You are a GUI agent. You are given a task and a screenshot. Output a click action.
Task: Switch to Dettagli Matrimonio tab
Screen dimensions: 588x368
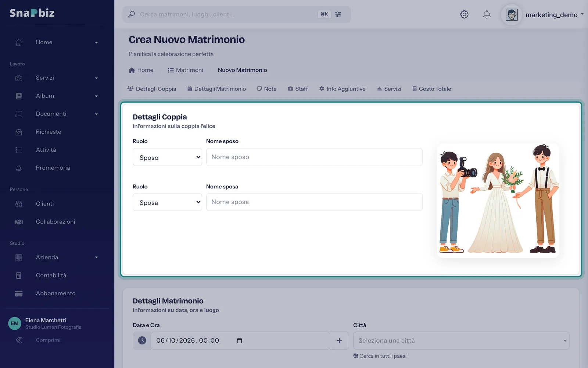pos(216,89)
